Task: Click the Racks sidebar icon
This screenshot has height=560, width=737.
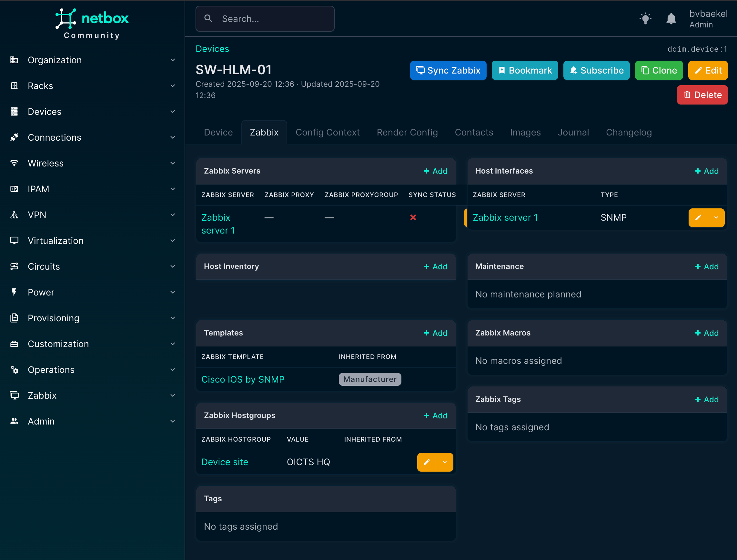Action: click(14, 86)
